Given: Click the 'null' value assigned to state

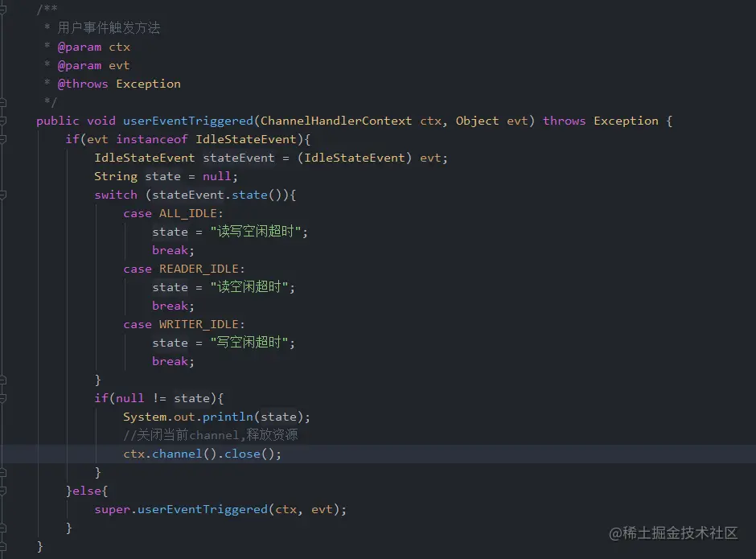Looking at the screenshot, I should [x=217, y=176].
